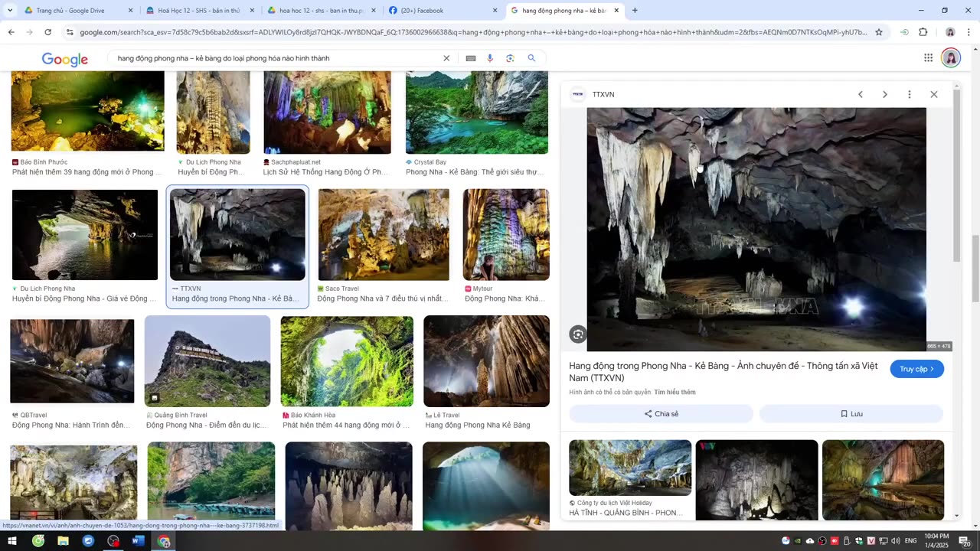Open a new browser tab
The width and height of the screenshot is (980, 551).
click(635, 11)
